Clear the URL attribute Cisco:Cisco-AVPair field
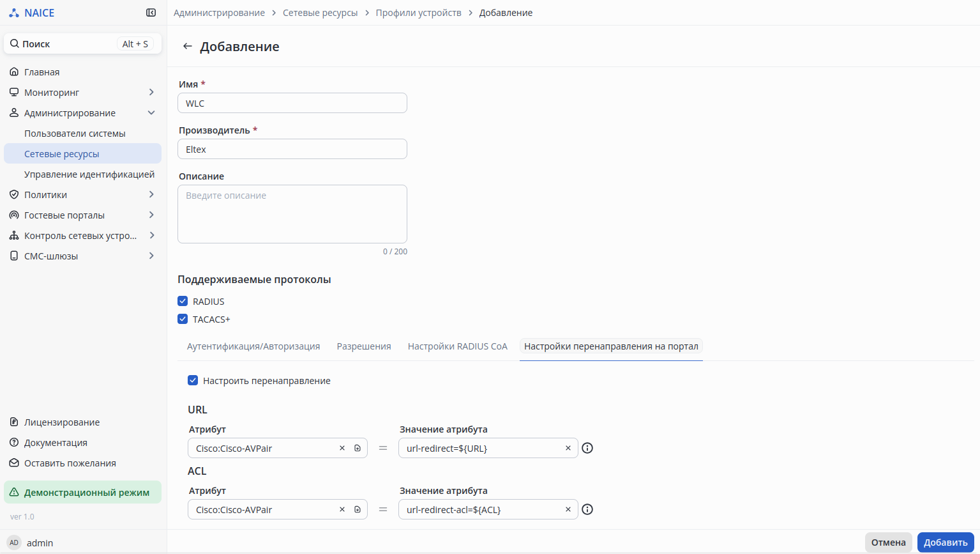This screenshot has height=554, width=980. (x=342, y=448)
